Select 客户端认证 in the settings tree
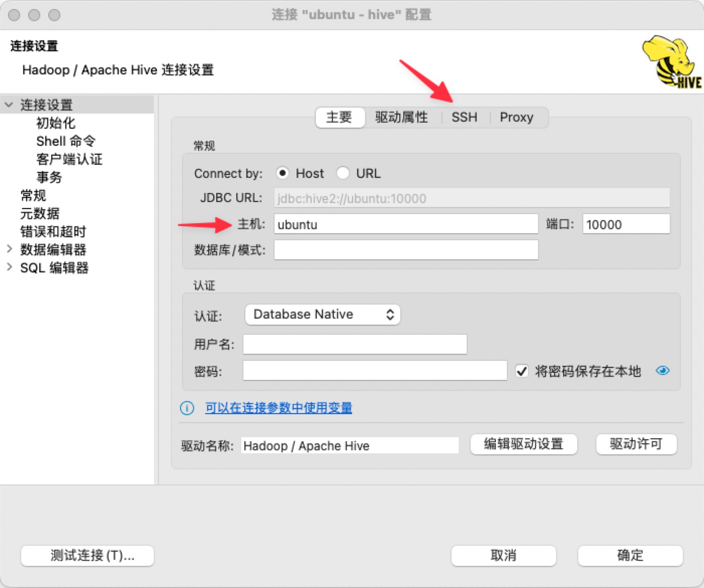 pos(69,159)
